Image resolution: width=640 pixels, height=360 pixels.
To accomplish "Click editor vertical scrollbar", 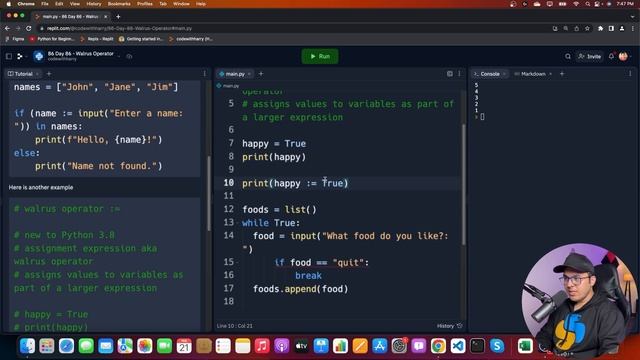I will tap(463, 184).
